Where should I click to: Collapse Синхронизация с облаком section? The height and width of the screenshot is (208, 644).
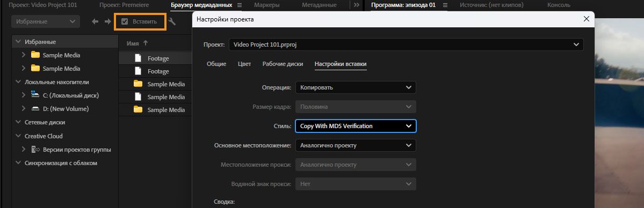18,163
